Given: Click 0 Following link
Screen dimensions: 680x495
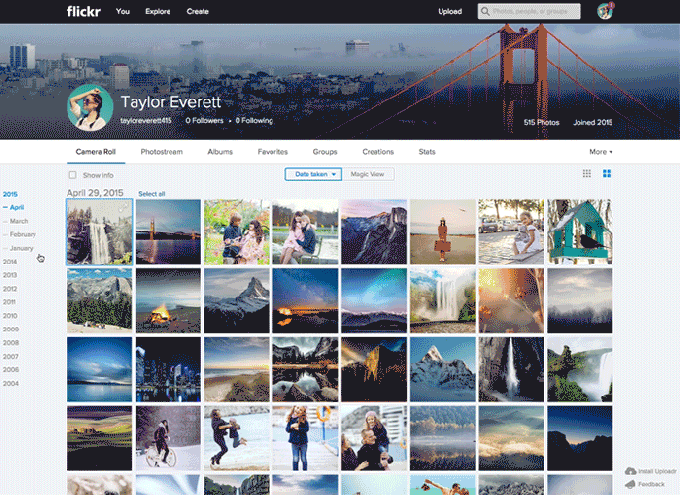Looking at the screenshot, I should (254, 121).
